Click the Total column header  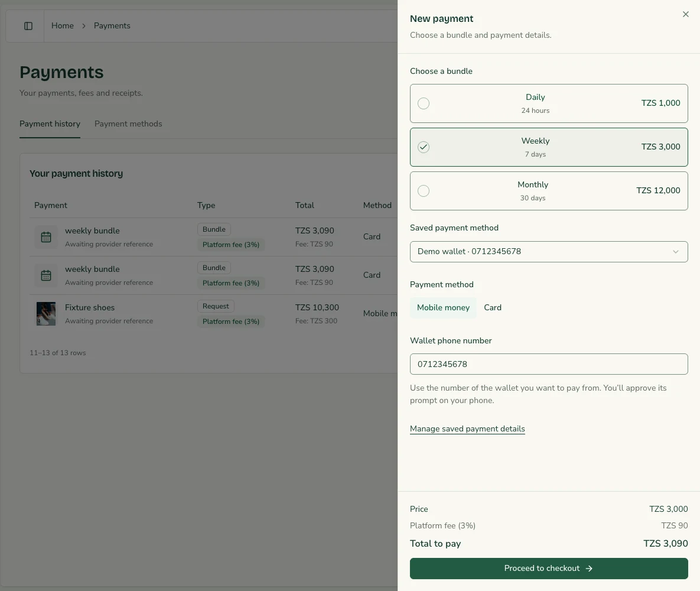pos(304,205)
